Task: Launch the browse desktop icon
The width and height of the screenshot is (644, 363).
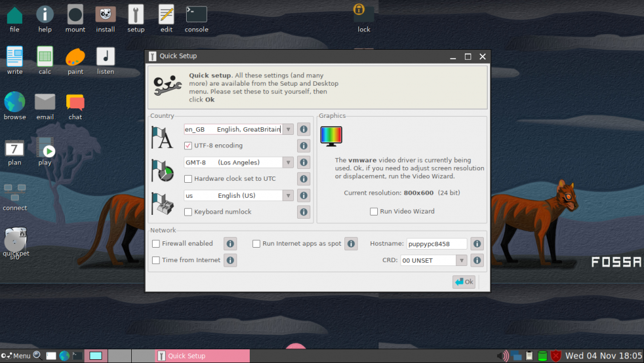Action: 15,106
